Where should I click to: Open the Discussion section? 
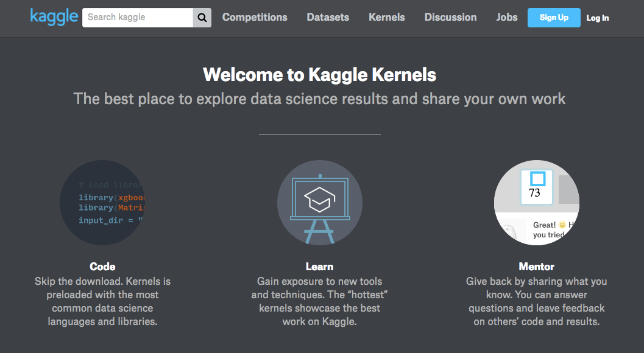coord(451,18)
